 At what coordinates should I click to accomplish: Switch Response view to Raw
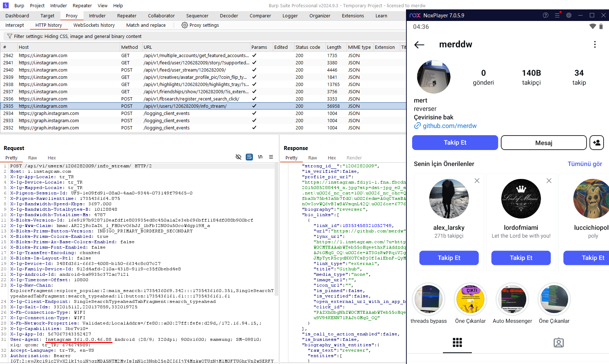(313, 158)
